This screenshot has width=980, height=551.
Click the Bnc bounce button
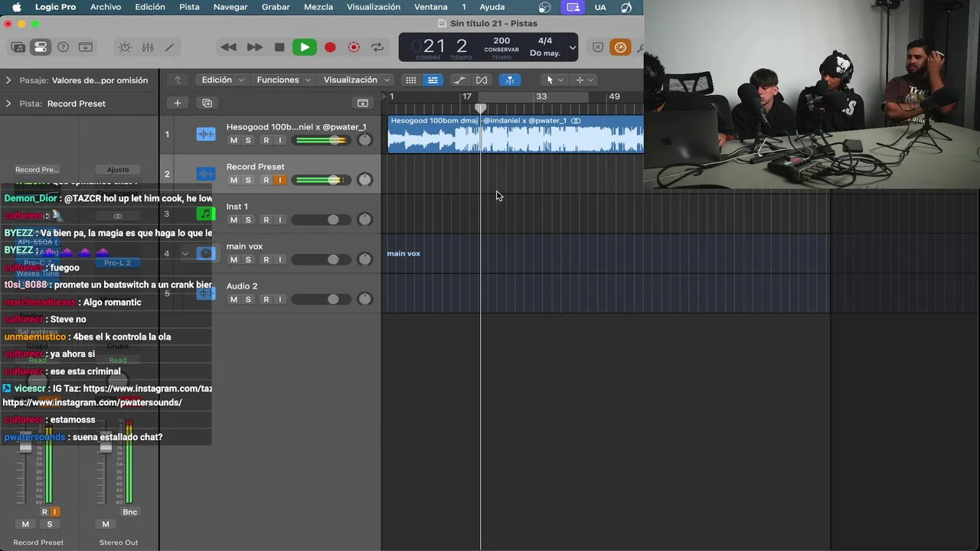[x=129, y=512]
